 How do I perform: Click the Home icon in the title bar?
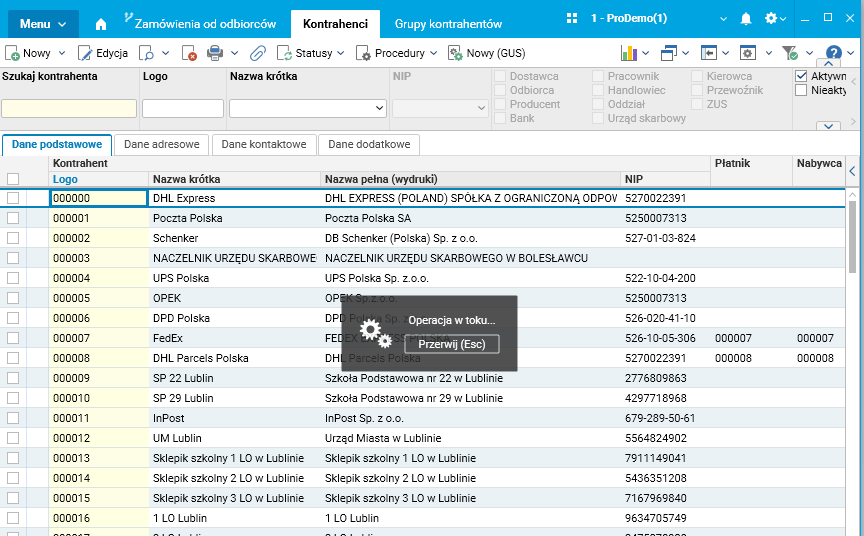coord(100,22)
